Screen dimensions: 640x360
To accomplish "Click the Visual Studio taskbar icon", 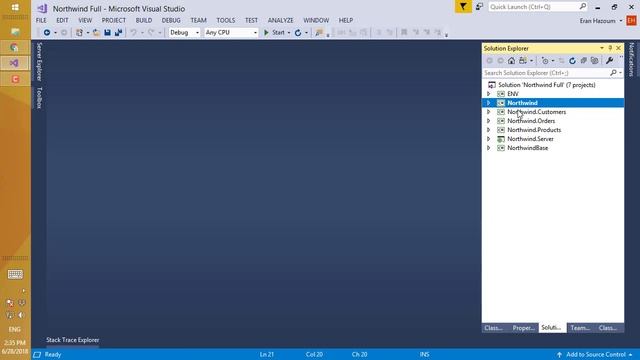I will [15, 63].
